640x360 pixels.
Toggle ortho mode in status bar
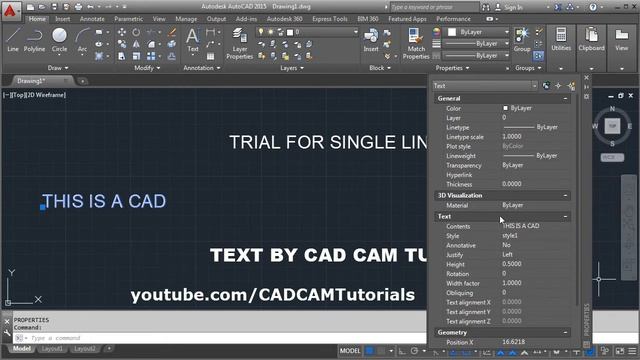pyautogui.click(x=402, y=351)
